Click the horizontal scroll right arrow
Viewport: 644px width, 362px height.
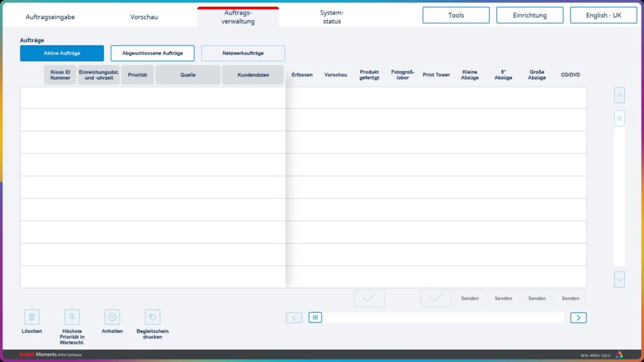tap(578, 317)
